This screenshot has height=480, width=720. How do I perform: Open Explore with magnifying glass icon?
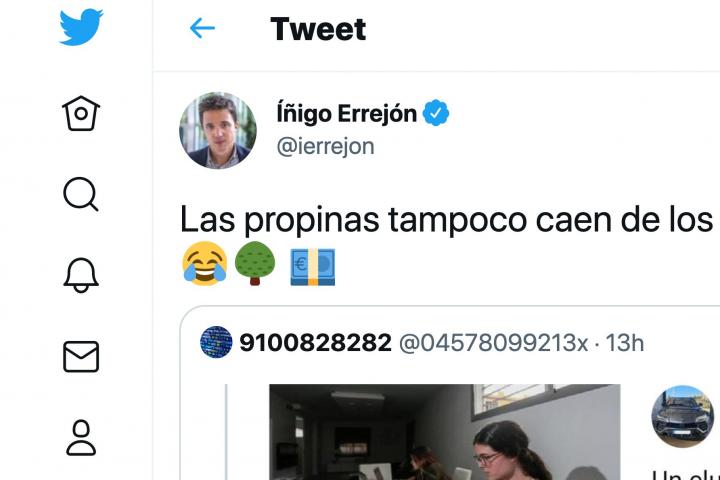(x=81, y=194)
